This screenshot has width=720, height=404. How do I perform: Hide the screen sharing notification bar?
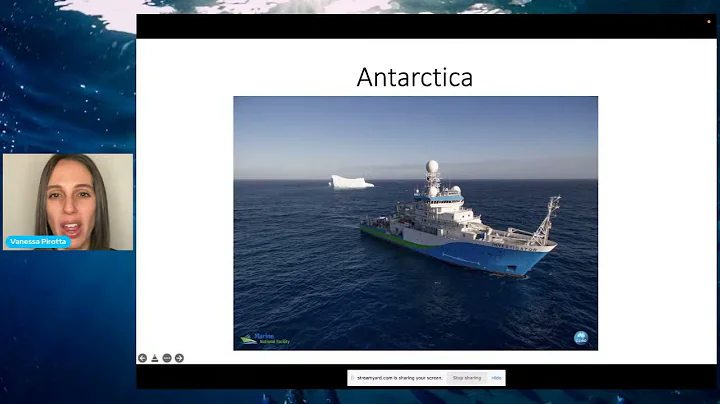pyautogui.click(x=496, y=378)
